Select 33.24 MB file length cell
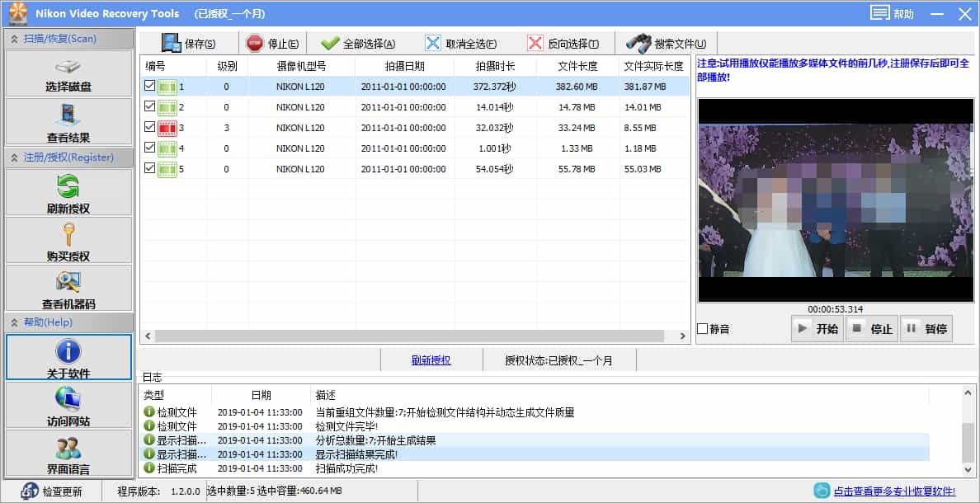This screenshot has width=980, height=503. coord(577,128)
